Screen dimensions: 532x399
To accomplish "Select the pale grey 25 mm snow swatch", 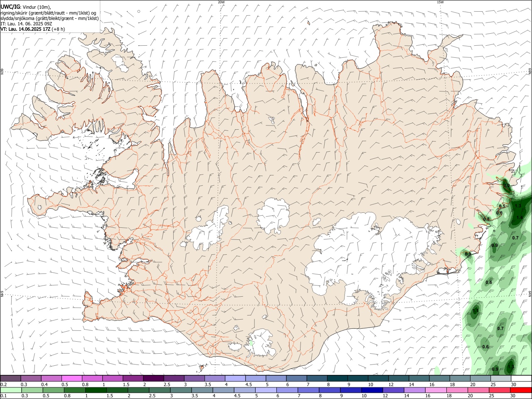I will pyautogui.click(x=500, y=378).
